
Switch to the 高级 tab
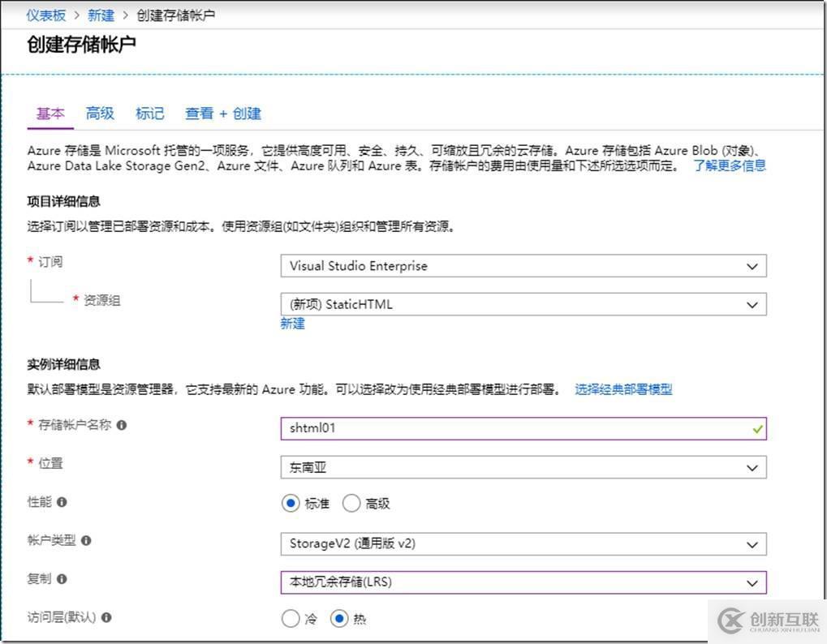(x=99, y=114)
